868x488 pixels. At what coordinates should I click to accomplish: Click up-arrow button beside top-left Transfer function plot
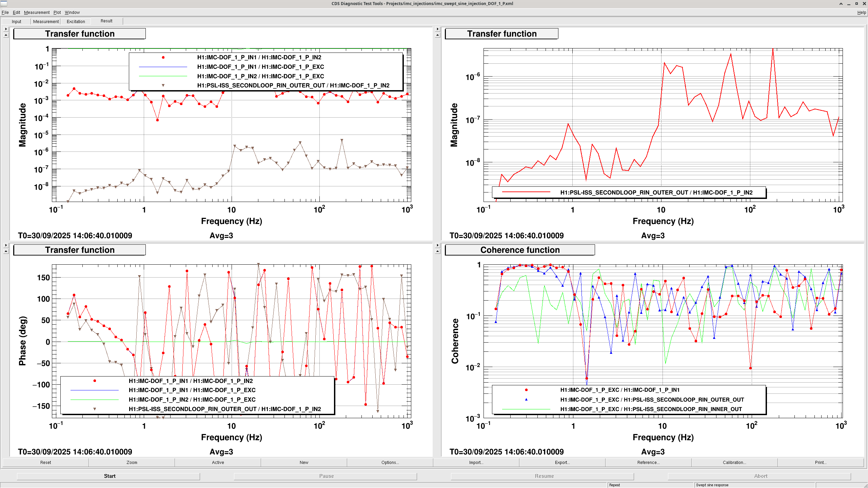[x=6, y=35]
